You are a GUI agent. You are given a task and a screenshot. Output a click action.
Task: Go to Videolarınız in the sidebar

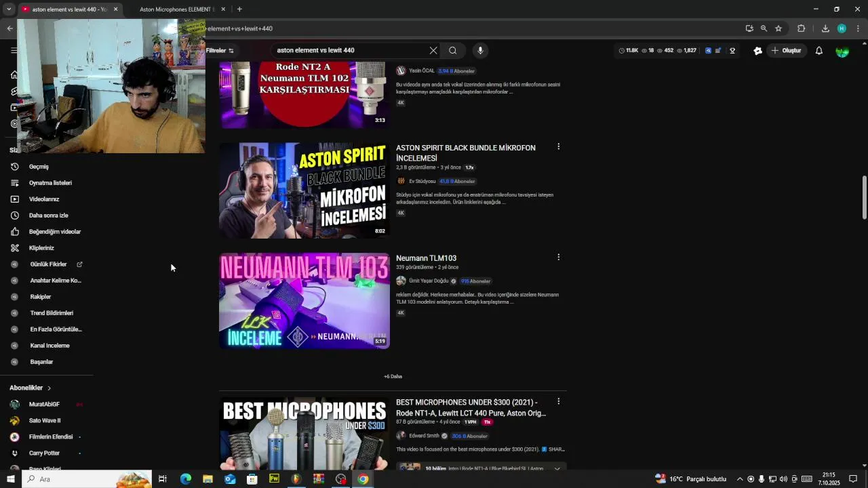[44, 199]
